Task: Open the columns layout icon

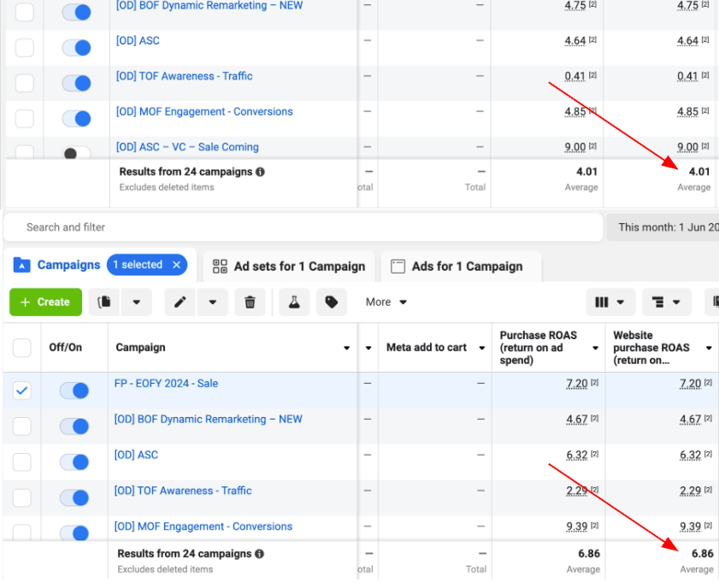Action: (x=610, y=302)
